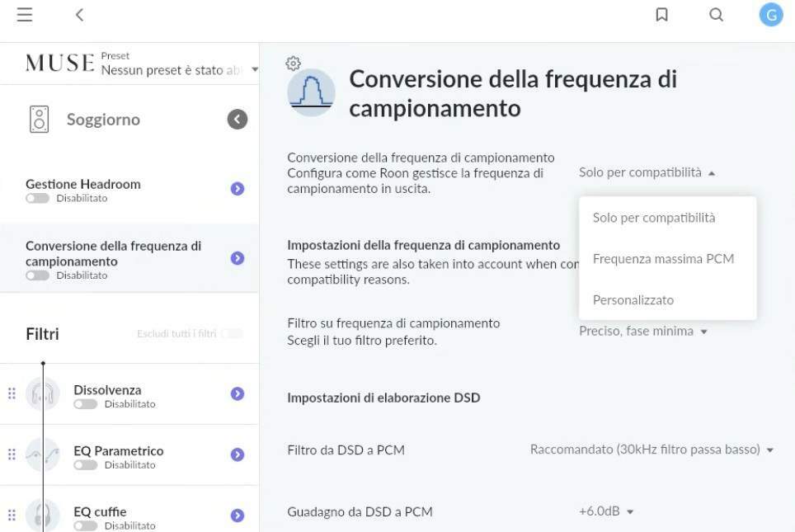
Task: Open the Filtro da DSD a PCM dropdown
Action: 652,450
